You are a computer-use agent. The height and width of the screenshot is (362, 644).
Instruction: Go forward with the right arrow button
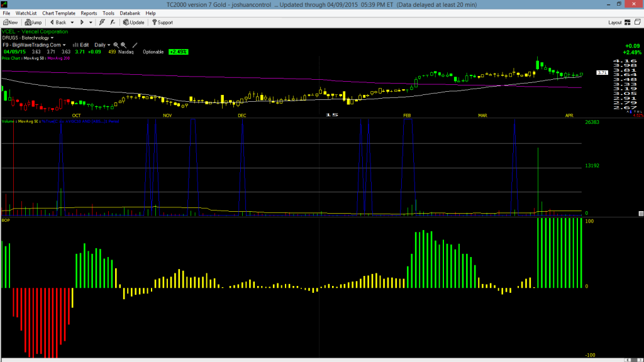(82, 23)
